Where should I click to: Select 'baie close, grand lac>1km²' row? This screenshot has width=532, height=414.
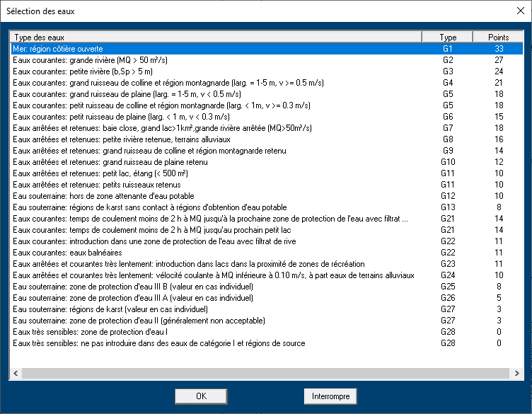267,128
